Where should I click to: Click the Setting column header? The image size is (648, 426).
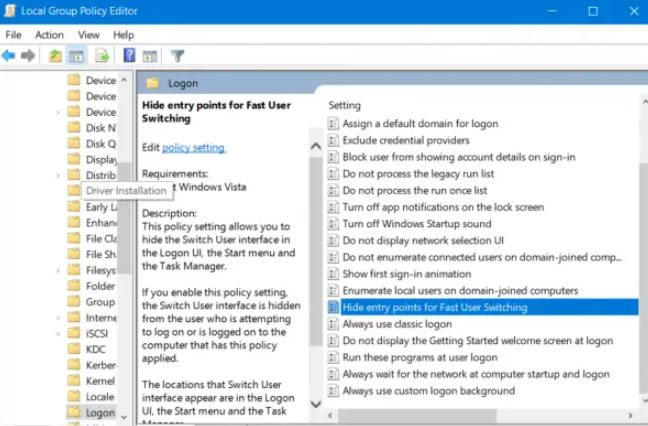point(345,105)
